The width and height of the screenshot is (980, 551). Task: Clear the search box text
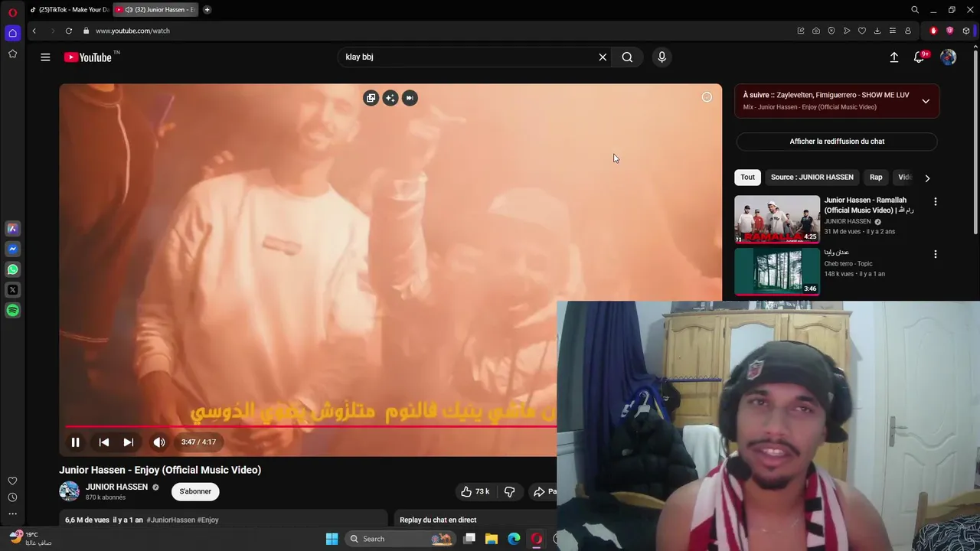[x=603, y=57]
